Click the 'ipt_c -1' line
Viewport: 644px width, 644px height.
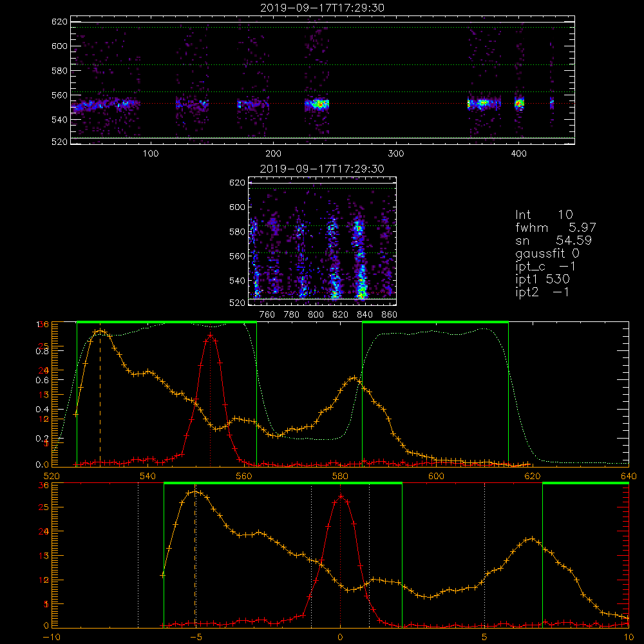point(545,267)
